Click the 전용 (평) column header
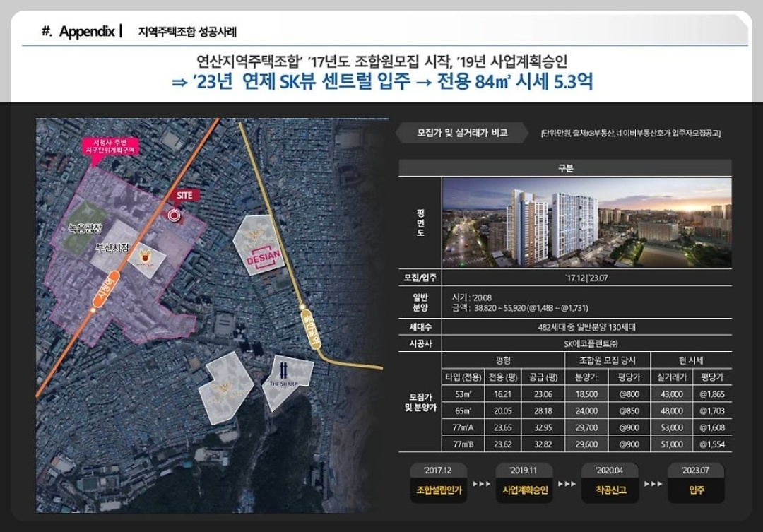 point(503,377)
